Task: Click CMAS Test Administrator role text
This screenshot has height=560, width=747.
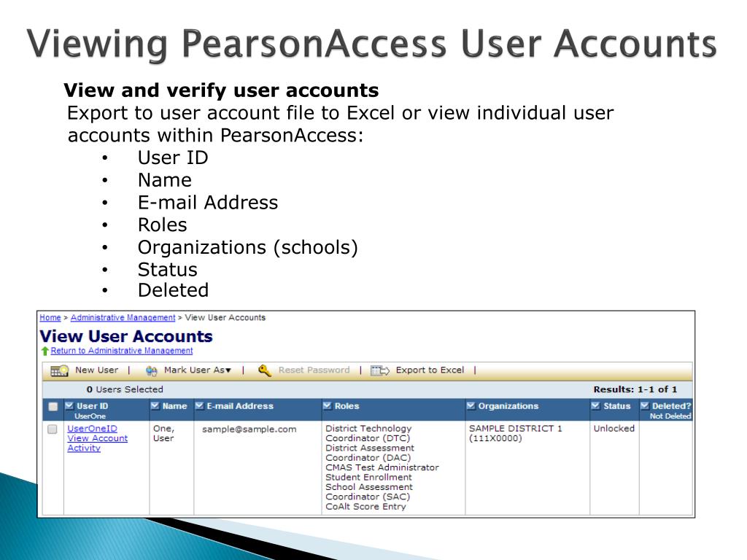Action: pyautogui.click(x=382, y=467)
